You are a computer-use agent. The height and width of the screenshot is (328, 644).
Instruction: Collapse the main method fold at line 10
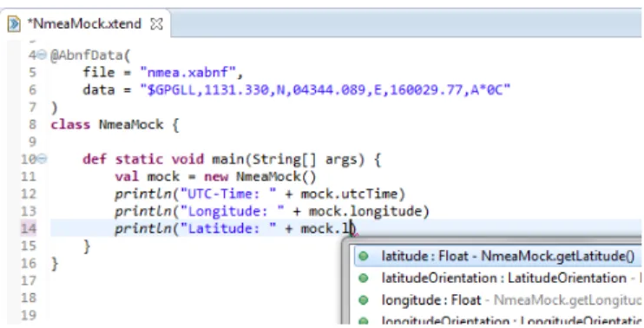coord(43,159)
